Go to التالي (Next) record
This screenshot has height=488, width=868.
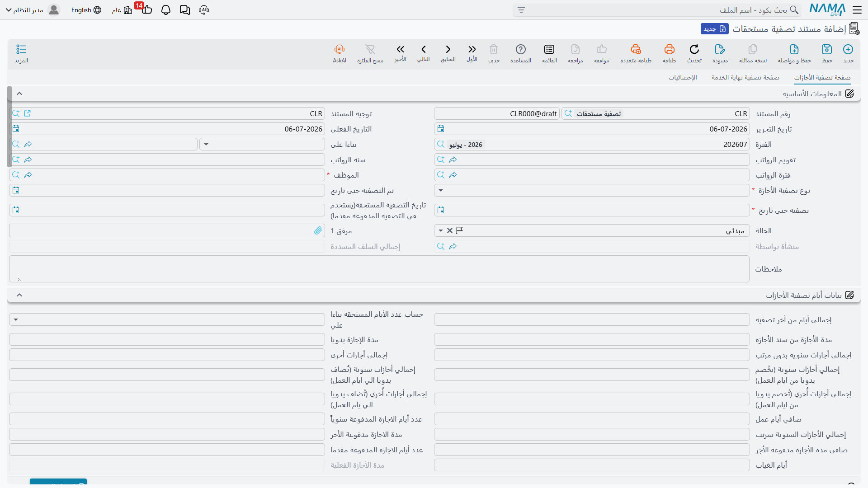point(424,49)
